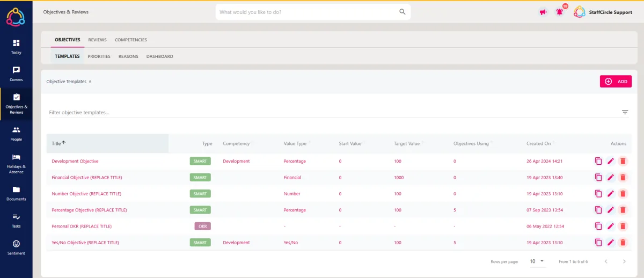
Task: Open the announcements megaphone icon
Action: (543, 12)
